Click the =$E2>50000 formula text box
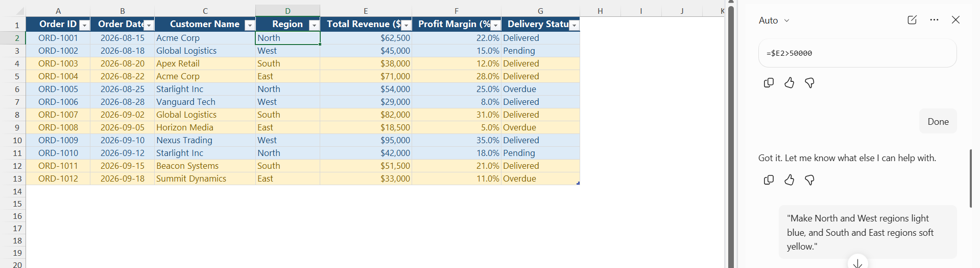980x268 pixels. click(857, 53)
